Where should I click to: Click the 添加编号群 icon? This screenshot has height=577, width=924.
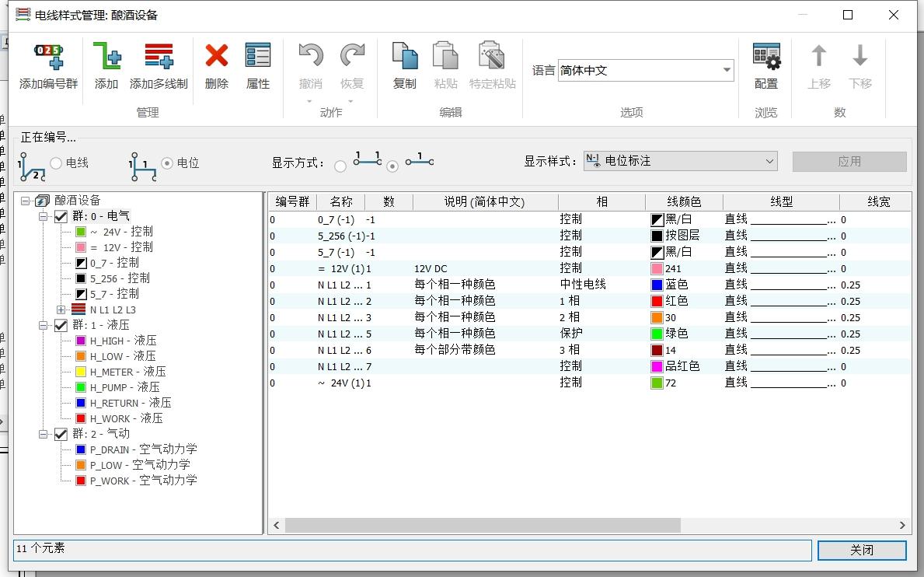pyautogui.click(x=48, y=58)
